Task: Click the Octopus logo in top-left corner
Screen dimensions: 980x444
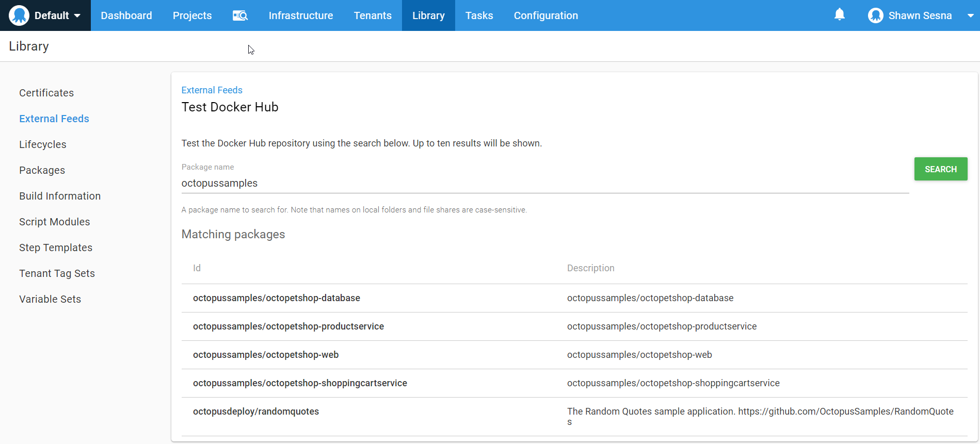Action: click(19, 15)
